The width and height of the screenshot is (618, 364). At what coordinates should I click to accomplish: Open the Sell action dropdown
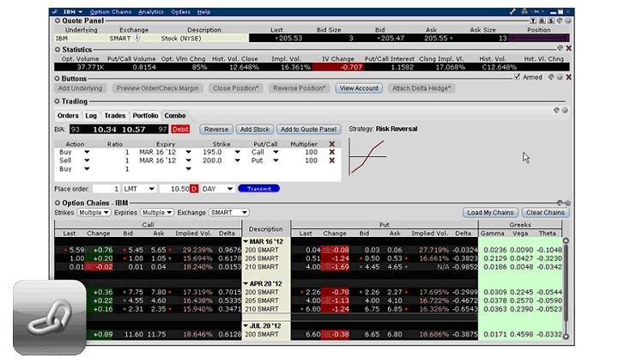tap(87, 161)
